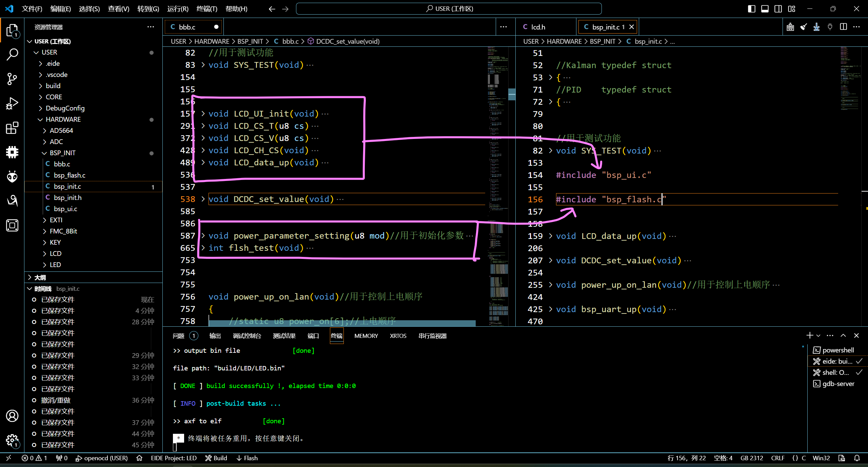Collapse the 时间线 timeline section
This screenshot has width=868, height=467.
tap(93, 289)
